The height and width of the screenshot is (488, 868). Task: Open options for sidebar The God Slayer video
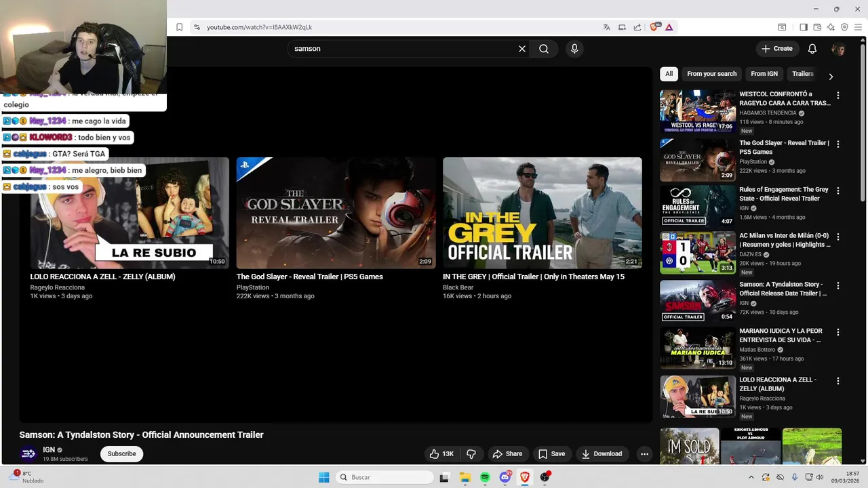[838, 144]
